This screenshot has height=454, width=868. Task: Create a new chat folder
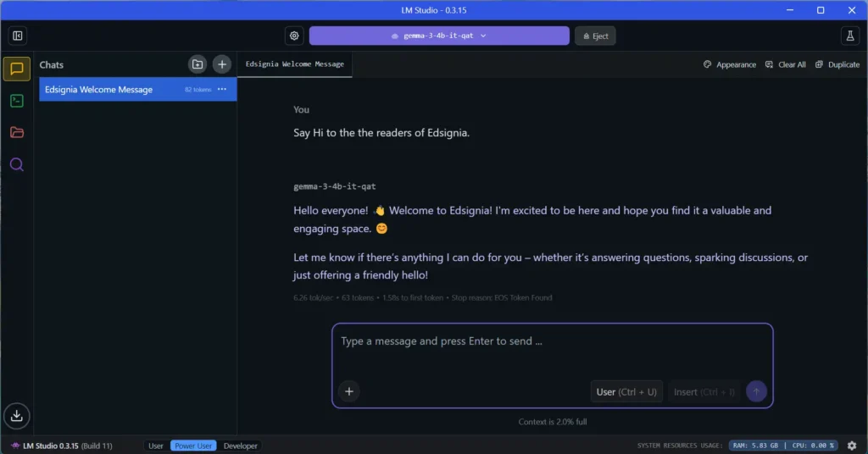point(197,64)
